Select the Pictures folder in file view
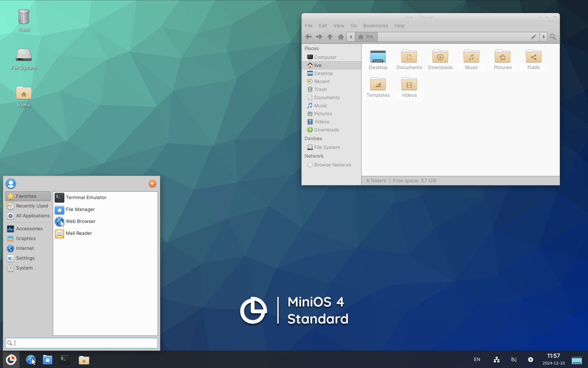588x368 pixels. pyautogui.click(x=503, y=60)
